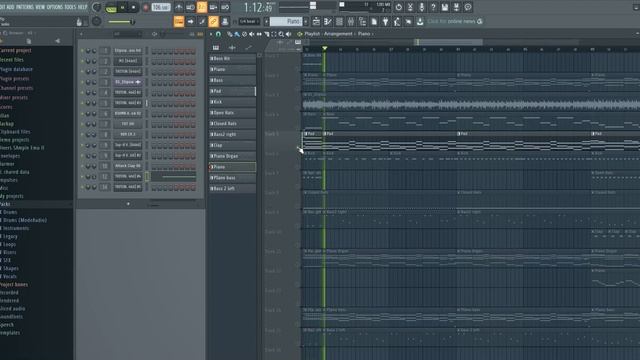This screenshot has height=360, width=640.
Task: Toggle mute LED of channel 1
Action: (82, 51)
